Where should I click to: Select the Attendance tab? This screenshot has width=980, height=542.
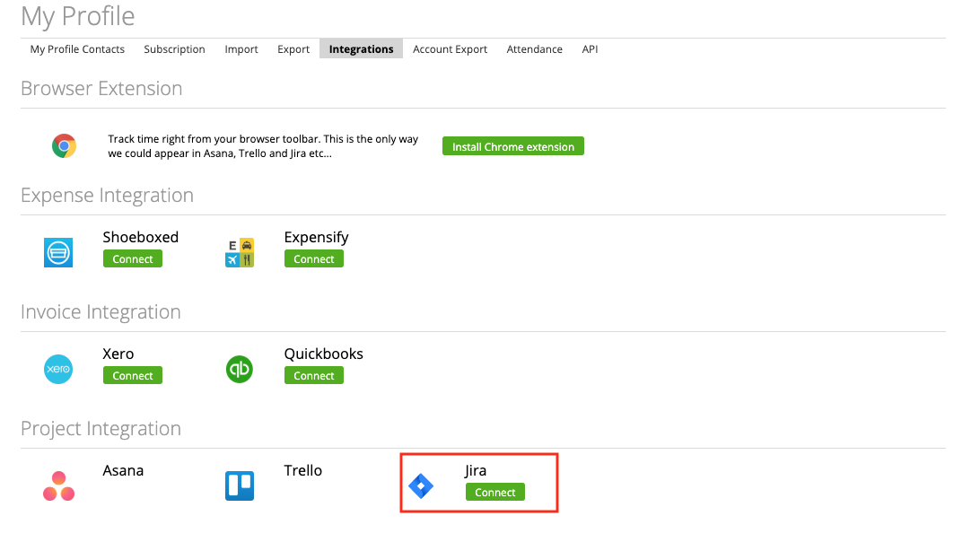coord(534,49)
